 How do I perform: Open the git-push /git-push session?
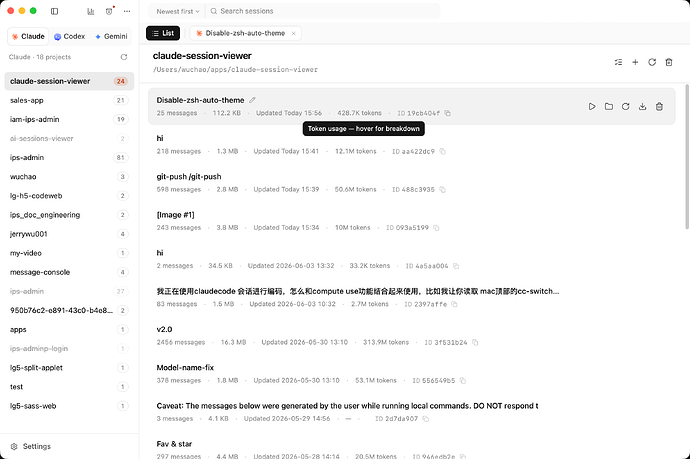click(x=411, y=183)
